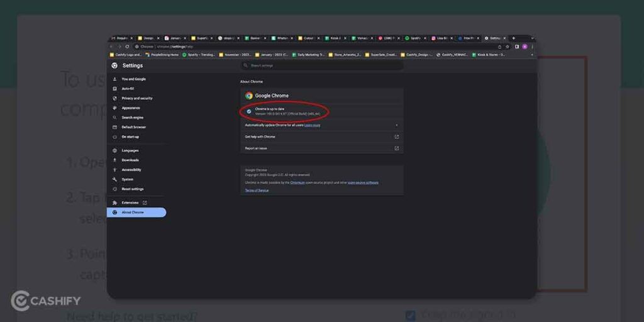Select the active Settings tab
The image size is (644, 322).
coord(496,38)
